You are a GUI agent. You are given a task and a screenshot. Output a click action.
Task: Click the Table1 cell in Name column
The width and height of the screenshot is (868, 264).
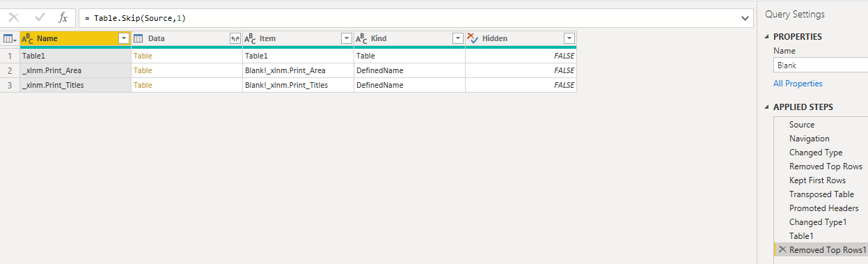75,56
